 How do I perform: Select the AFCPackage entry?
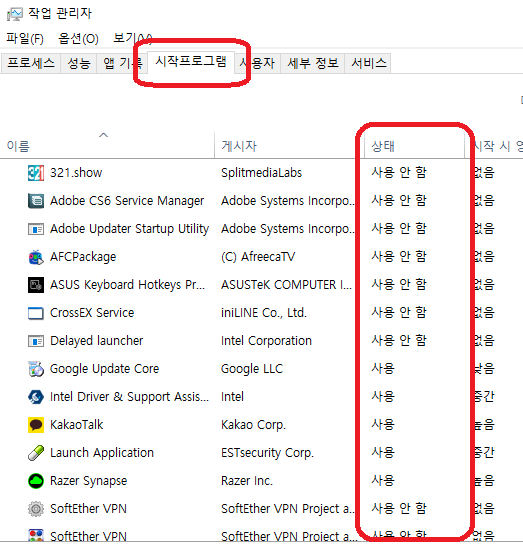click(x=83, y=257)
